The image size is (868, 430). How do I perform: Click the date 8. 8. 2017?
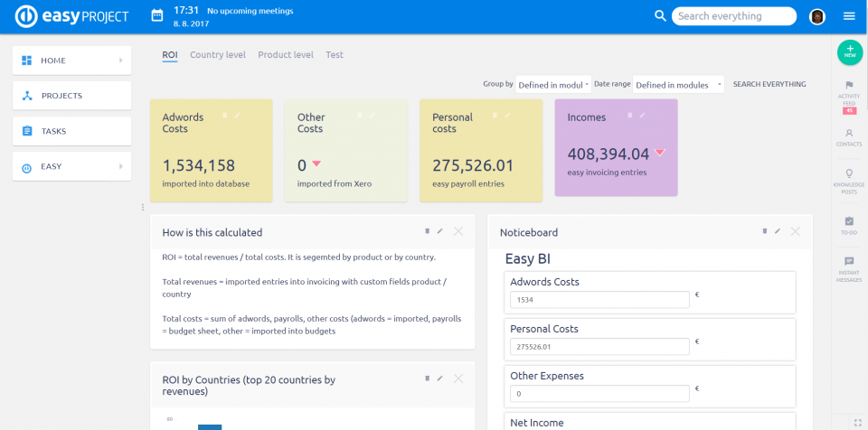190,24
